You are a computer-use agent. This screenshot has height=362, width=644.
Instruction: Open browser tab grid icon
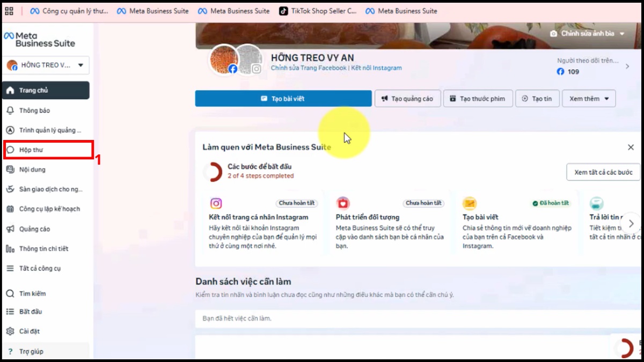click(9, 11)
